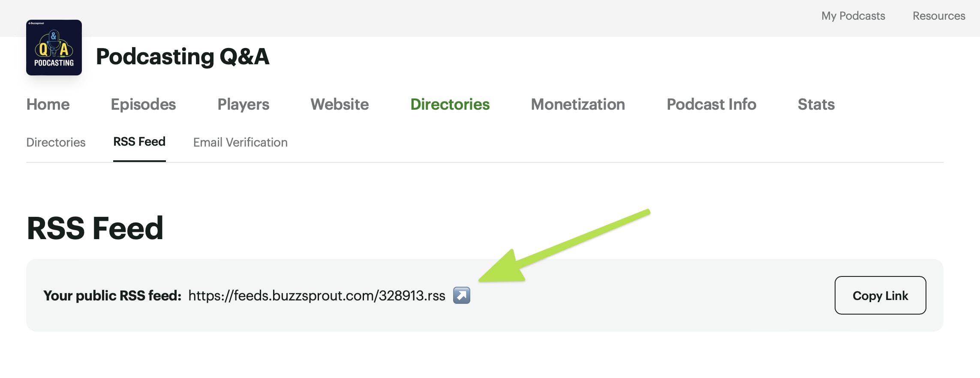Switch to the Episodes tab
The height and width of the screenshot is (378, 980).
(143, 104)
